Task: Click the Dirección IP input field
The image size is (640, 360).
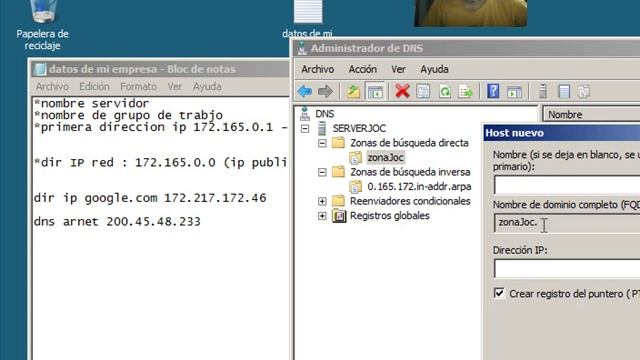Action: click(567, 269)
